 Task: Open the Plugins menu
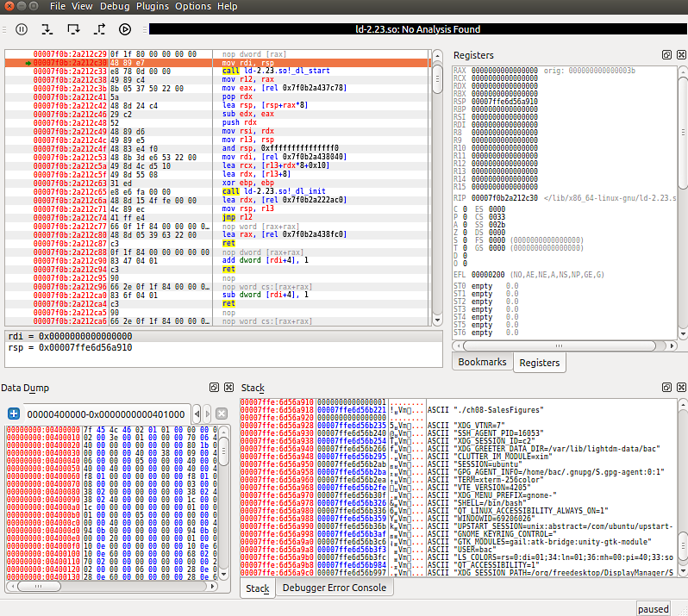click(153, 6)
